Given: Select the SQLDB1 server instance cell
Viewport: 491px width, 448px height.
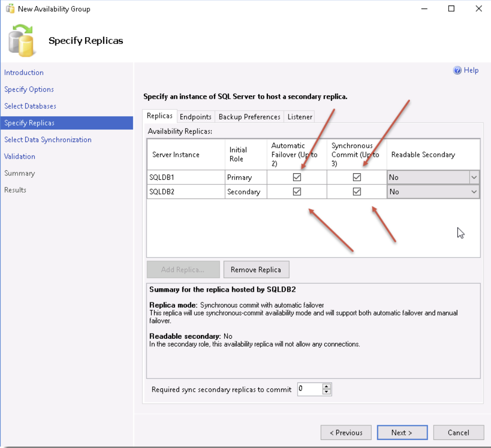Looking at the screenshot, I should pyautogui.click(x=186, y=177).
